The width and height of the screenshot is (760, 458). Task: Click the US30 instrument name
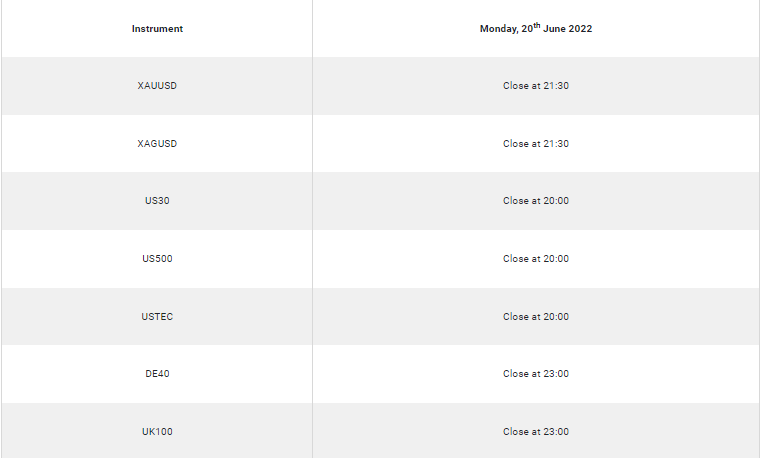[x=157, y=201]
